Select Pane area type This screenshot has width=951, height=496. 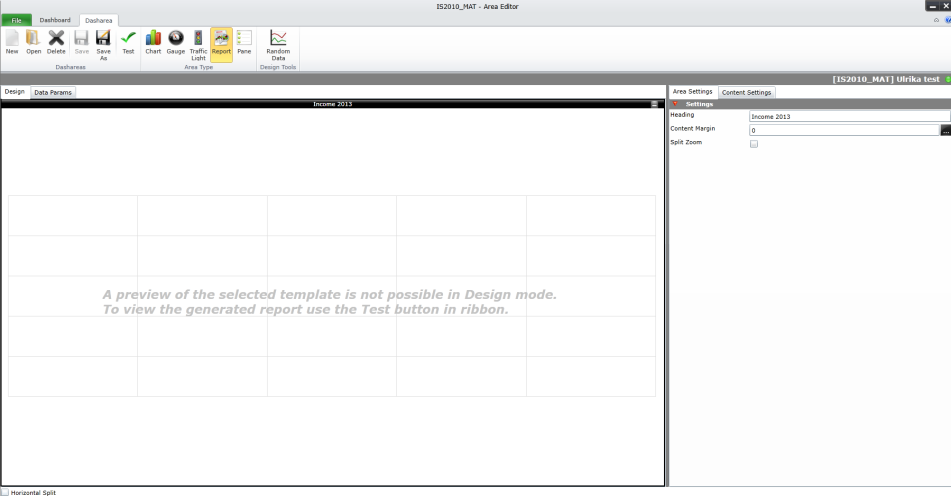[244, 43]
